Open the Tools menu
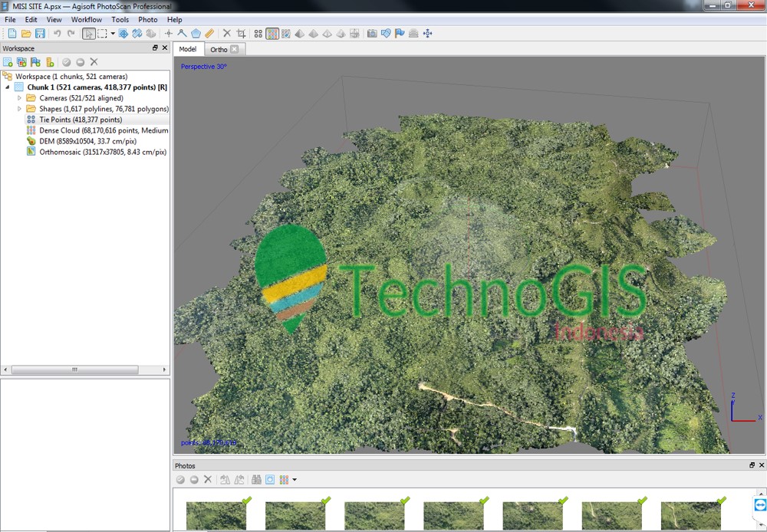Viewport: 767px width, 532px height. pyautogui.click(x=120, y=20)
